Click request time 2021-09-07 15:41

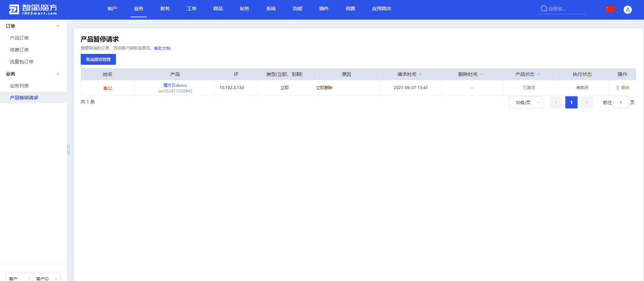411,88
